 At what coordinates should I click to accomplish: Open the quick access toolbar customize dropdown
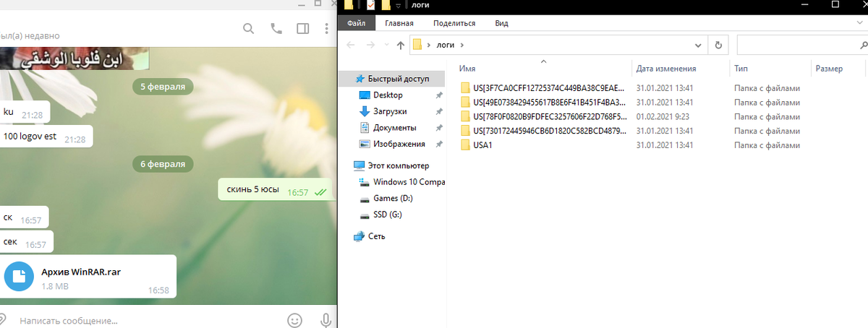399,6
